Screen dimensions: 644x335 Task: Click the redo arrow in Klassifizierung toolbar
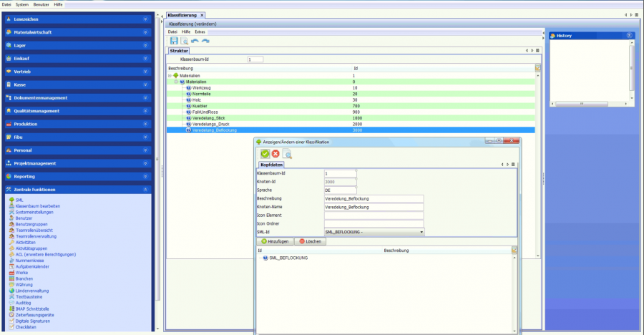click(x=205, y=41)
